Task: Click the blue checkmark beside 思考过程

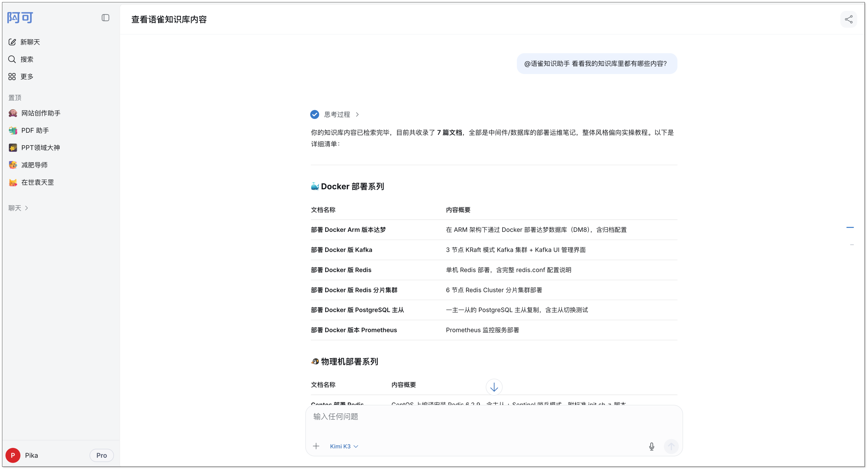Action: click(314, 115)
